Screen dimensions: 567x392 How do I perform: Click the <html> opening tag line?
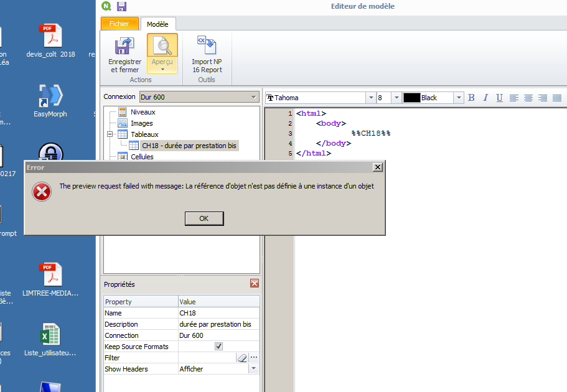coord(311,113)
